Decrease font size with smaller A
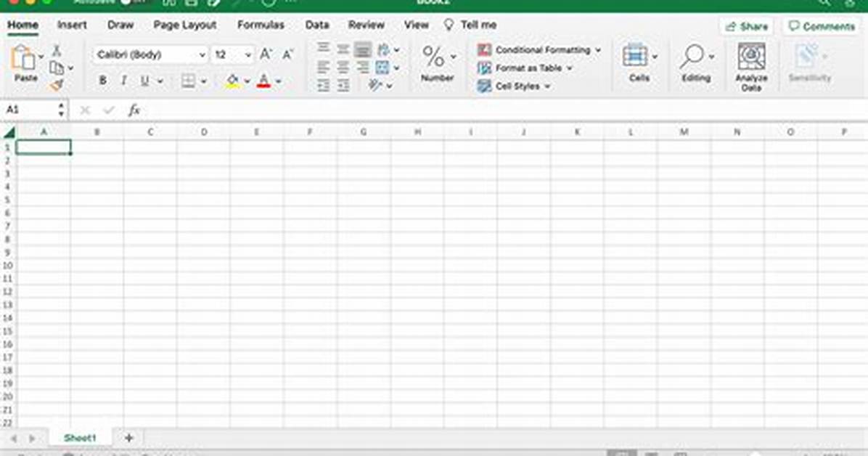 pos(287,54)
